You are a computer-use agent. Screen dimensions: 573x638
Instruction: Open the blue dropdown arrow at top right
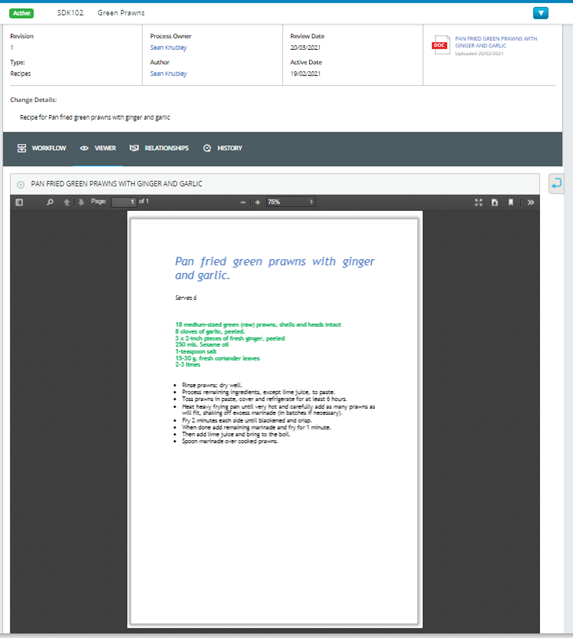(x=540, y=13)
